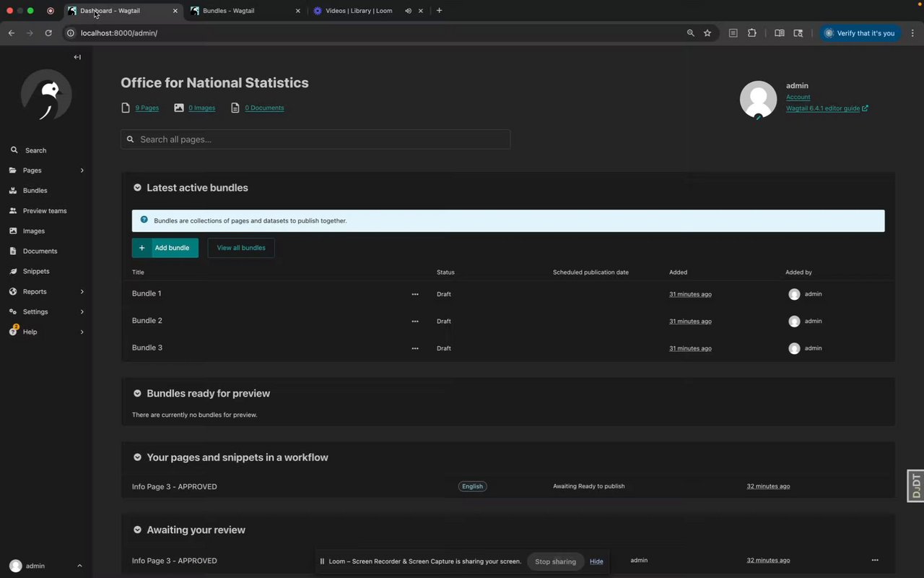Open Snippets in the sidebar
924x578 pixels.
(46, 272)
